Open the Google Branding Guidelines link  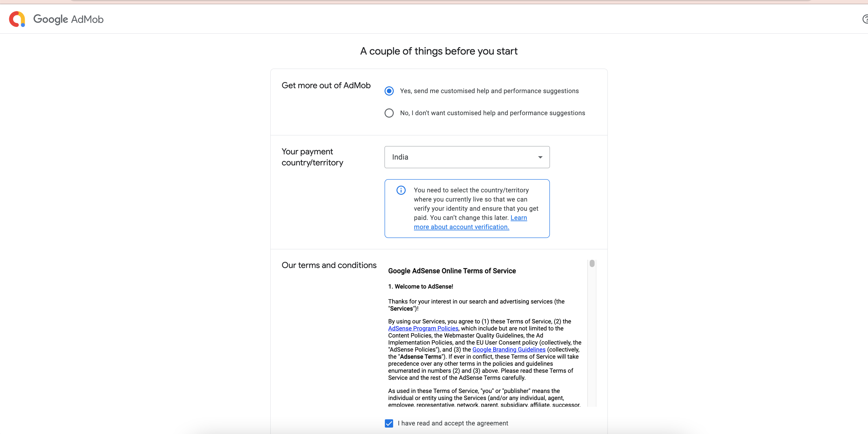click(509, 350)
